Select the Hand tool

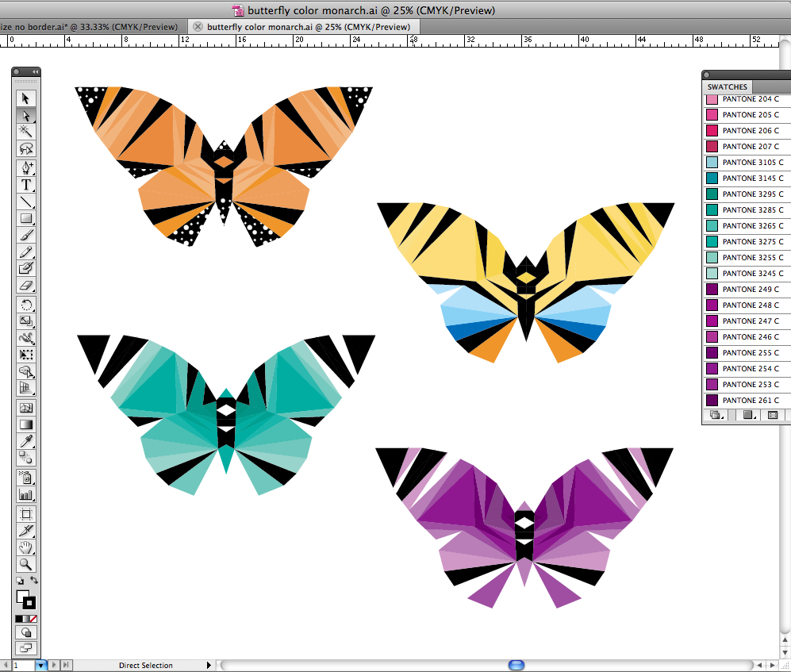[x=26, y=547]
